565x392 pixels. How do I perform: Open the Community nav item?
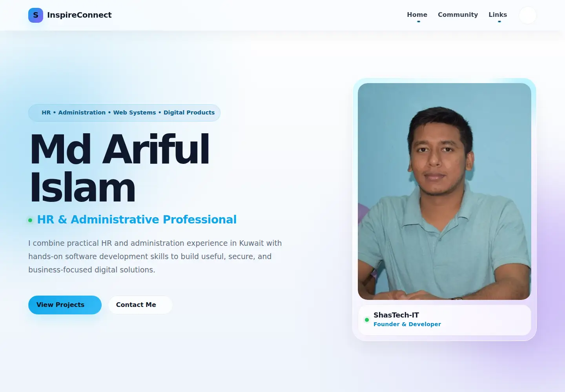458,15
